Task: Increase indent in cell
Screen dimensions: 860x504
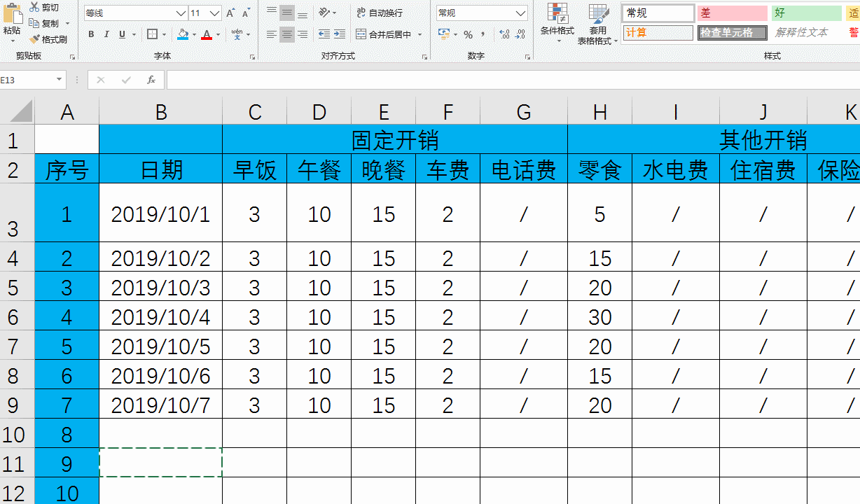Action: pyautogui.click(x=339, y=34)
